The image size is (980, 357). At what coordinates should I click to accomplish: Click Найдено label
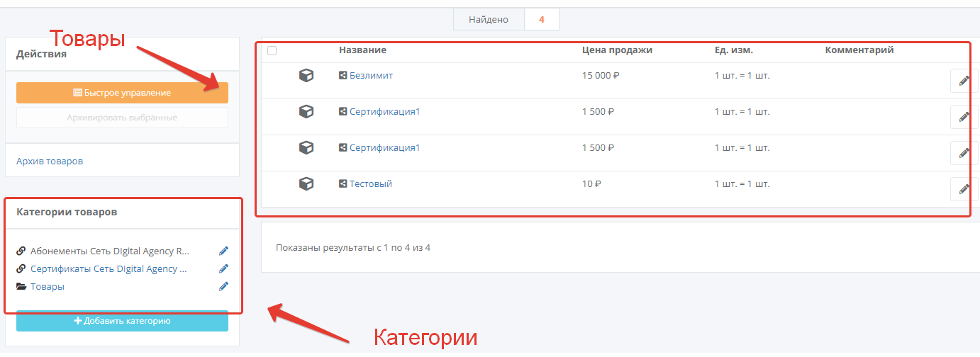[489, 19]
